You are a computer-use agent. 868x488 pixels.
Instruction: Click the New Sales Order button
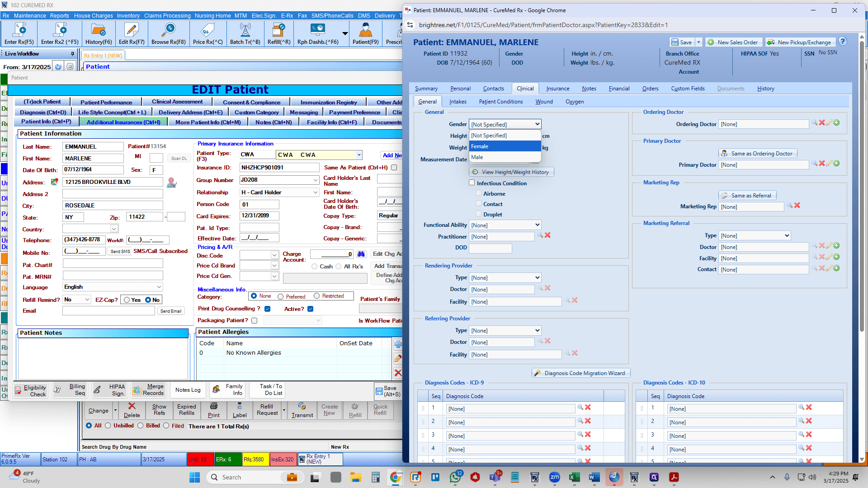[x=733, y=42]
